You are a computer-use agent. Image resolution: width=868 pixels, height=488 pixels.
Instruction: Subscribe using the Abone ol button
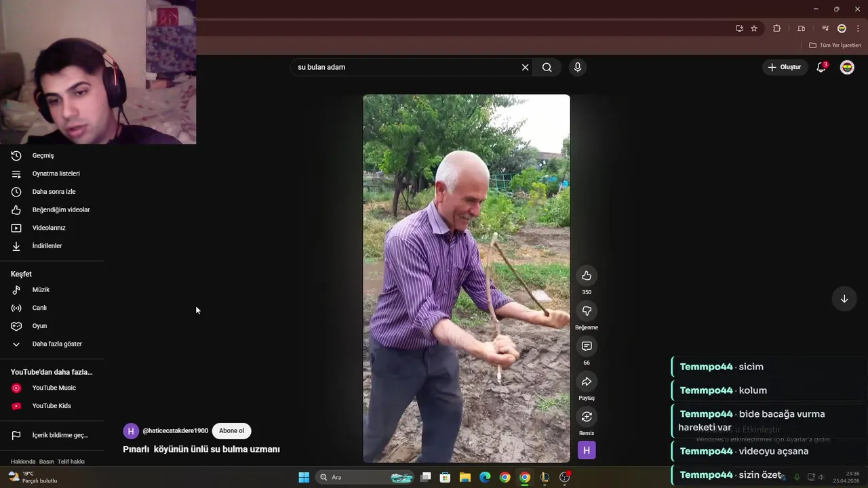231,431
